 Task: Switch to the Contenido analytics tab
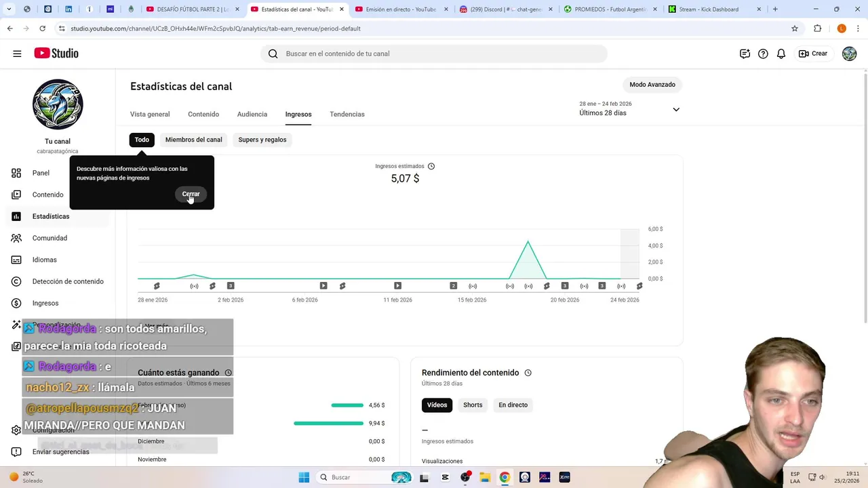click(203, 115)
